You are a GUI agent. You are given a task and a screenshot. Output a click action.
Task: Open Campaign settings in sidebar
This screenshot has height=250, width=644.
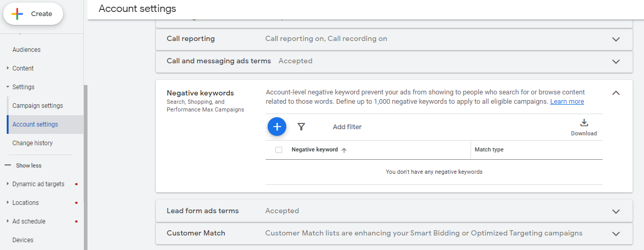37,106
